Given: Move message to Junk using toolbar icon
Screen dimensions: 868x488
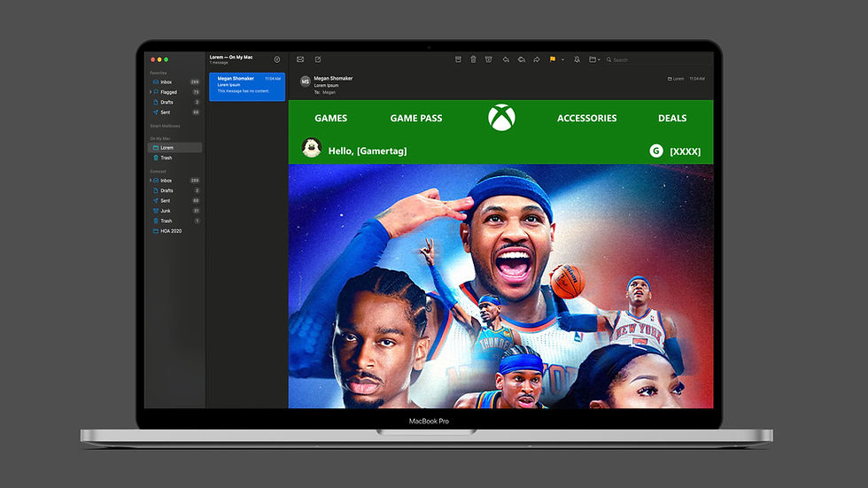Looking at the screenshot, I should 489,59.
